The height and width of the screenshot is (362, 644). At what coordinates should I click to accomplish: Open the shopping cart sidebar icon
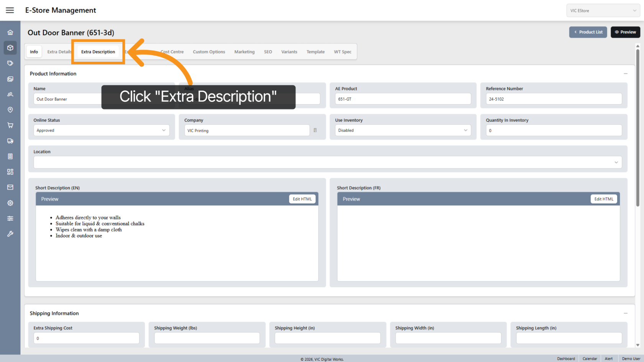point(10,125)
